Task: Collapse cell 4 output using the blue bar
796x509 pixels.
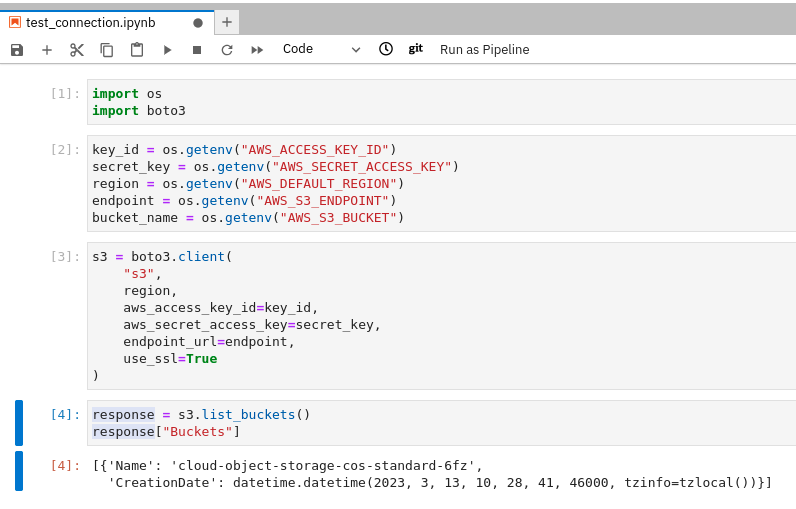Action: tap(19, 471)
